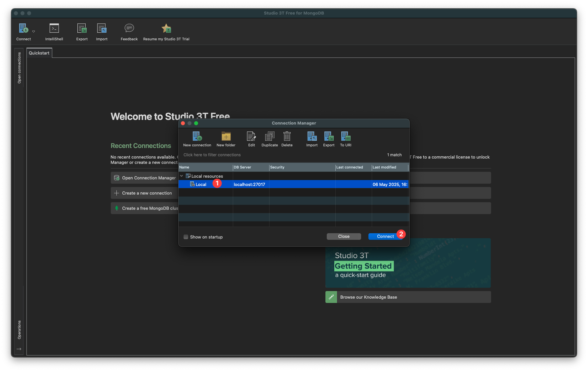Select the Local connection row

[x=293, y=184]
